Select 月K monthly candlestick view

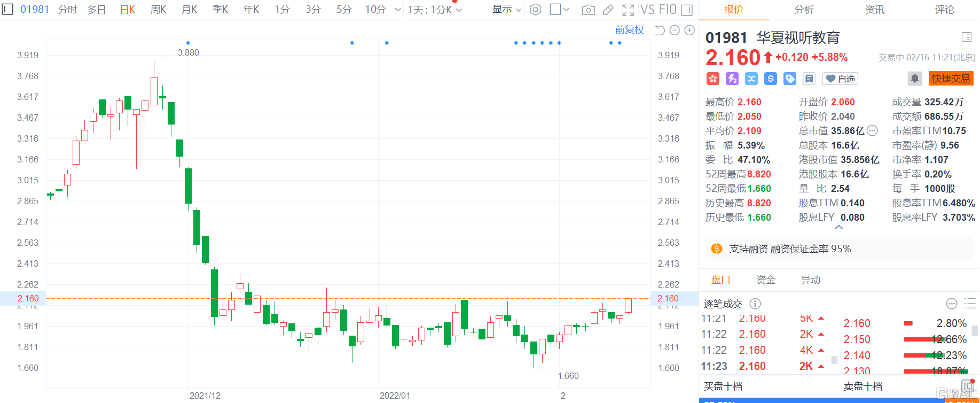[189, 10]
